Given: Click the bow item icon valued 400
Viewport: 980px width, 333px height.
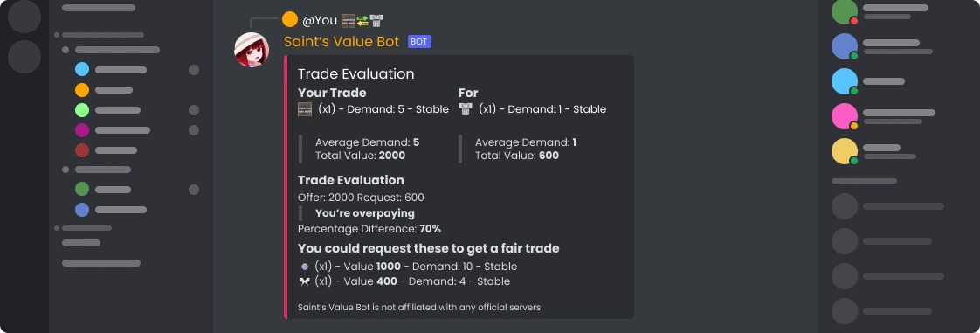Looking at the screenshot, I should pos(304,281).
